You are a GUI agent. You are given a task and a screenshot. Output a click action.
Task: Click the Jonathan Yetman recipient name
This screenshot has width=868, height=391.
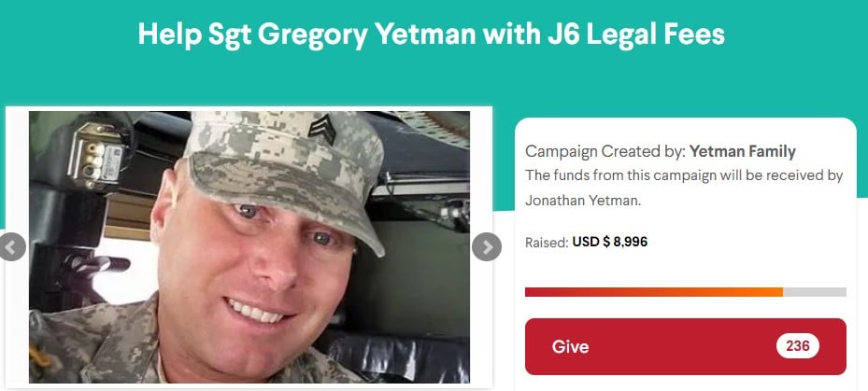pyautogui.click(x=583, y=201)
